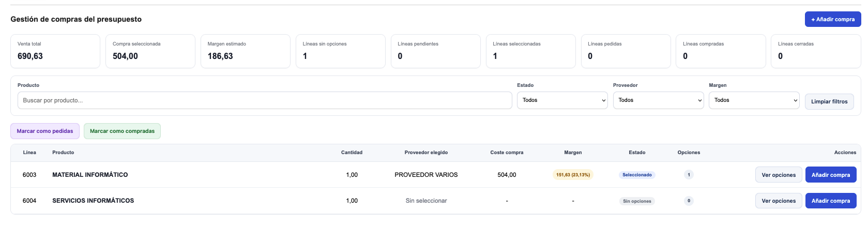
Task: Click the 'Sin opciones' status badge
Action: (x=637, y=201)
